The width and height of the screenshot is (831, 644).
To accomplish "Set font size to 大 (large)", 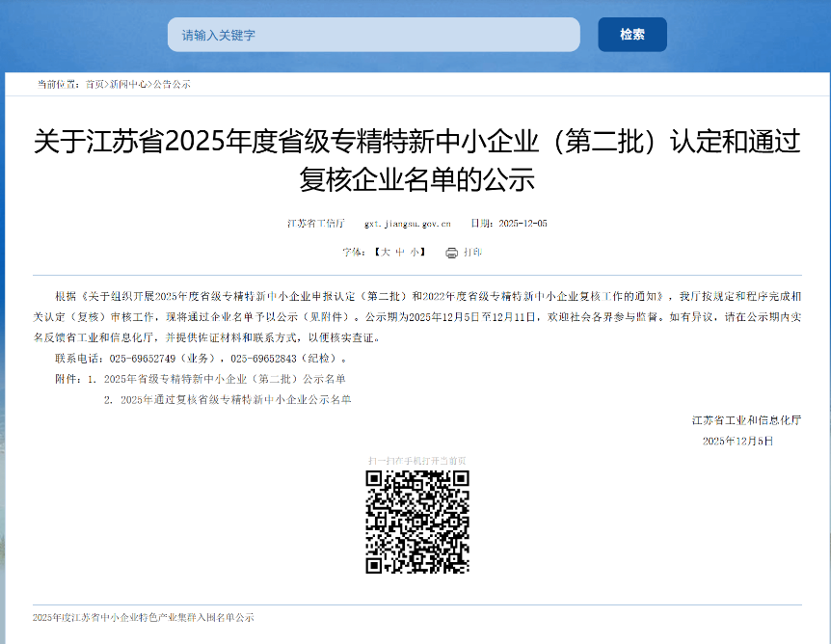I will pyautogui.click(x=385, y=253).
